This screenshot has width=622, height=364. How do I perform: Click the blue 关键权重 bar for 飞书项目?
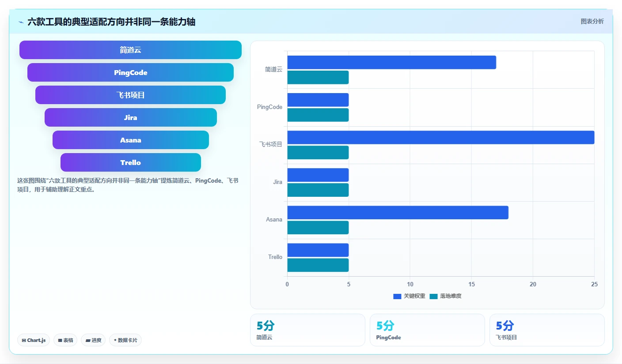tap(441, 137)
